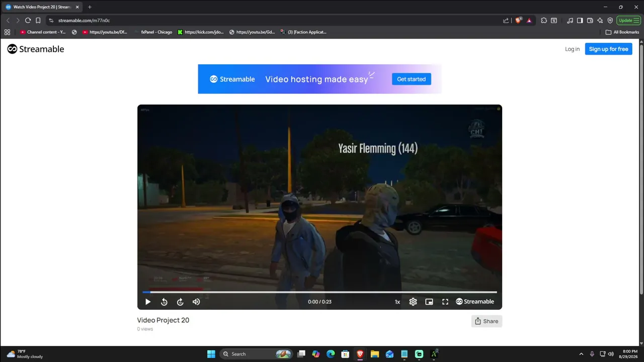The width and height of the screenshot is (644, 362).
Task: Open the playlist music note icon
Action: pos(570,21)
